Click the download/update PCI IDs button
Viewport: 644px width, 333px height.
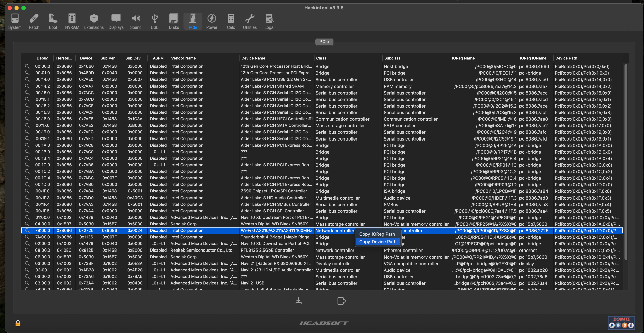coord(298,301)
